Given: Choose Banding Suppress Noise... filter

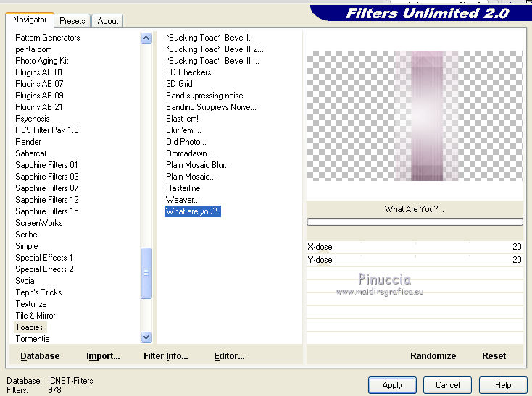Looking at the screenshot, I should (x=211, y=107).
